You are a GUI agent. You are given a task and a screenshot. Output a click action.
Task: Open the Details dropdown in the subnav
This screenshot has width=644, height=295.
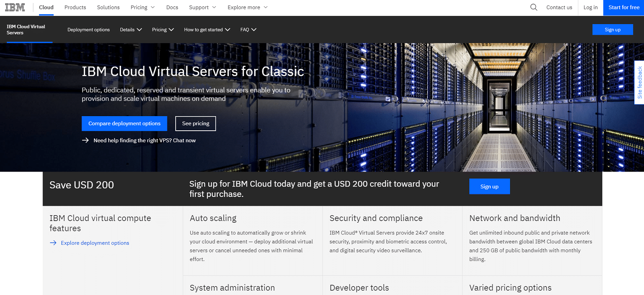pyautogui.click(x=131, y=29)
